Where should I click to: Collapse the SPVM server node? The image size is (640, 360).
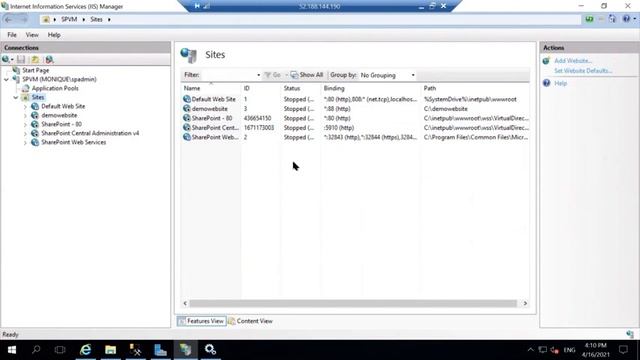(x=7, y=80)
